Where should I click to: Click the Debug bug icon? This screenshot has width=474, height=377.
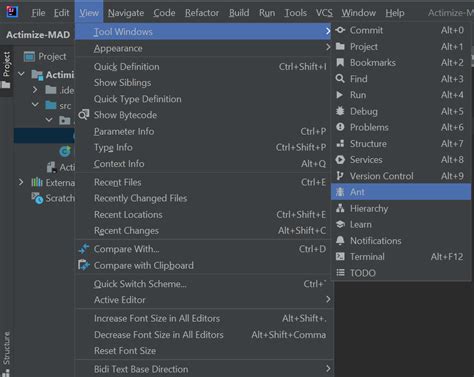tap(340, 111)
